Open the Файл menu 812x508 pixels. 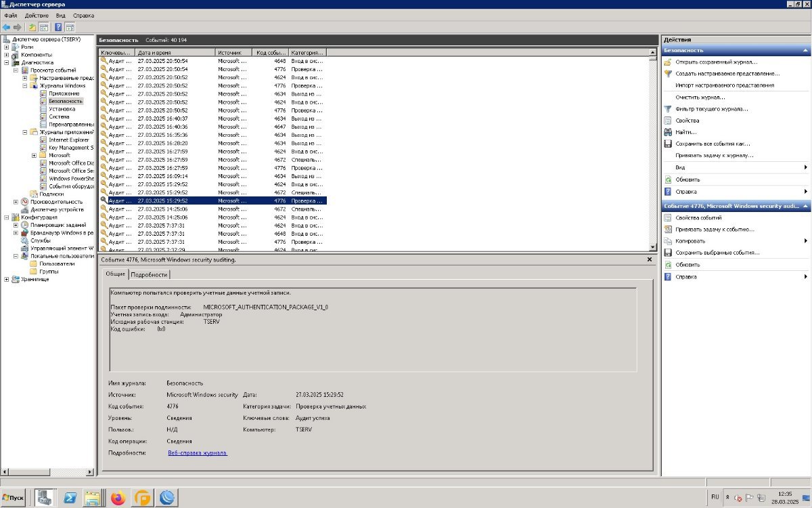[x=11, y=15]
